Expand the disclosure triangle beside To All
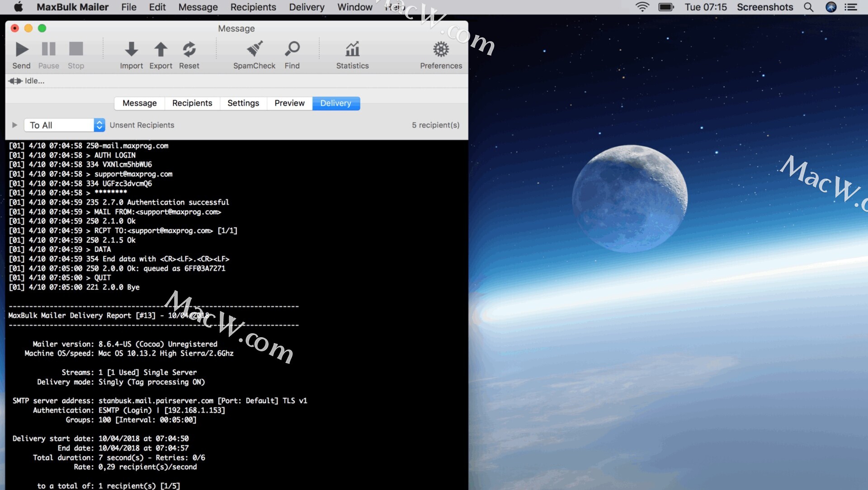Viewport: 868px width, 490px height. click(x=14, y=125)
